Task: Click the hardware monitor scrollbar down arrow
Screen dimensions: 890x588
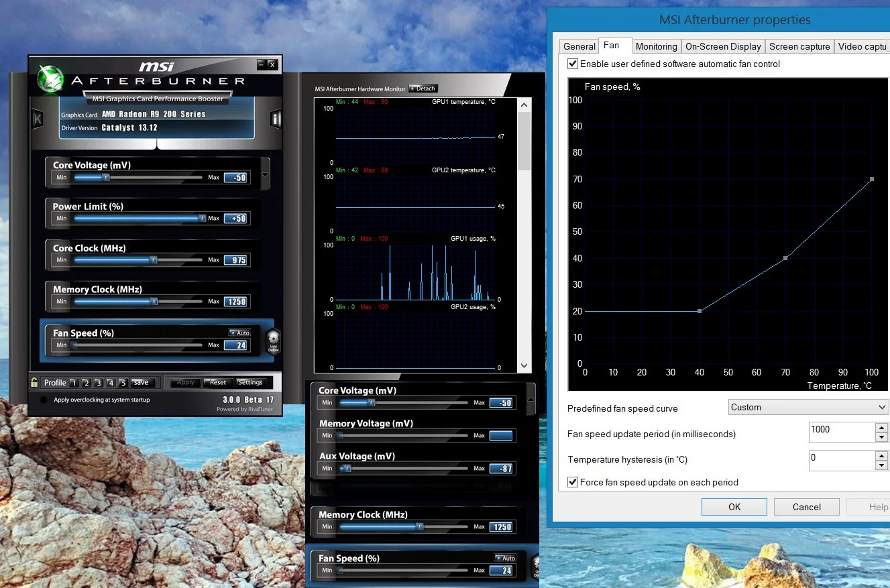Action: click(x=524, y=366)
